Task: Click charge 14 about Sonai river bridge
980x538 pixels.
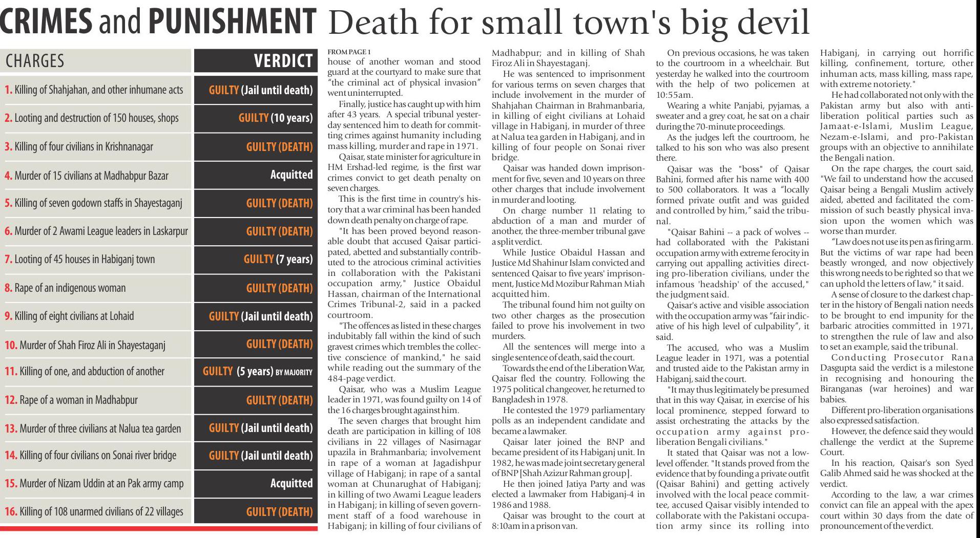Action: pos(91,456)
